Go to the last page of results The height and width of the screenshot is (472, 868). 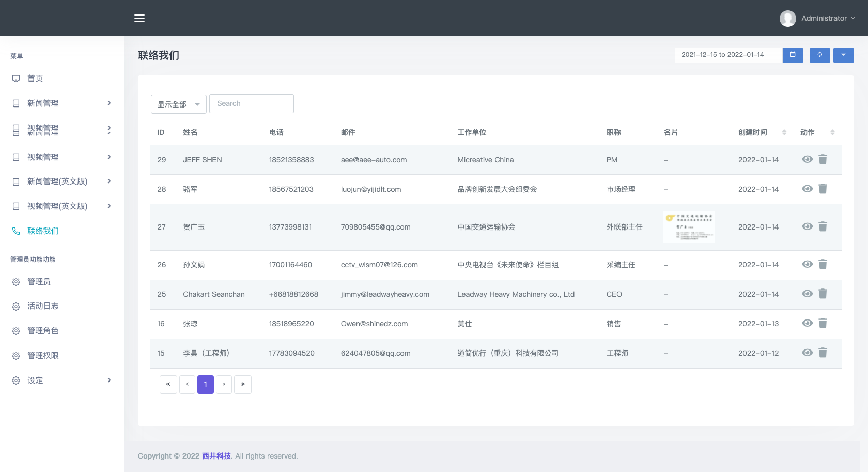(x=243, y=384)
